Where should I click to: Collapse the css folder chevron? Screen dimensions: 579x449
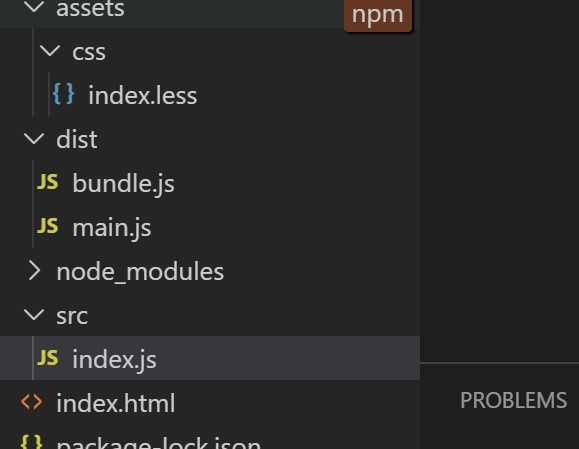50,51
